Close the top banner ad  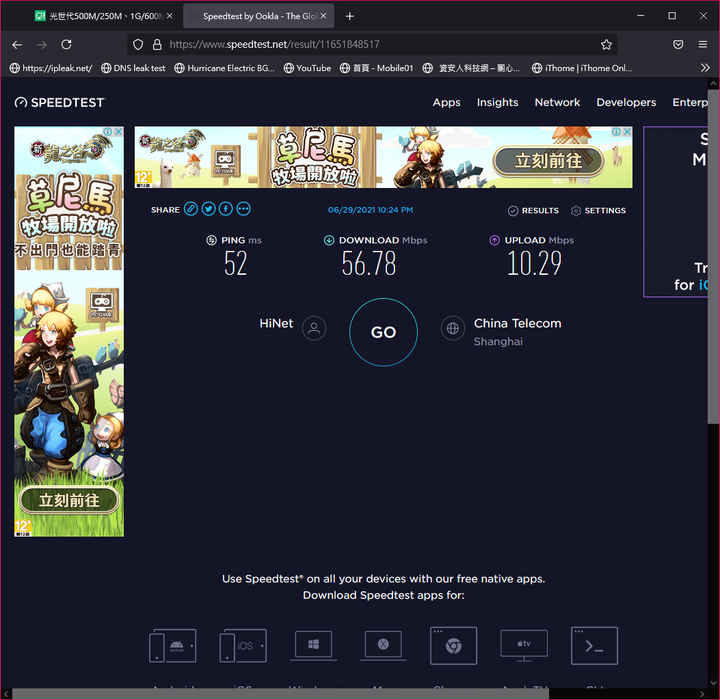(627, 131)
